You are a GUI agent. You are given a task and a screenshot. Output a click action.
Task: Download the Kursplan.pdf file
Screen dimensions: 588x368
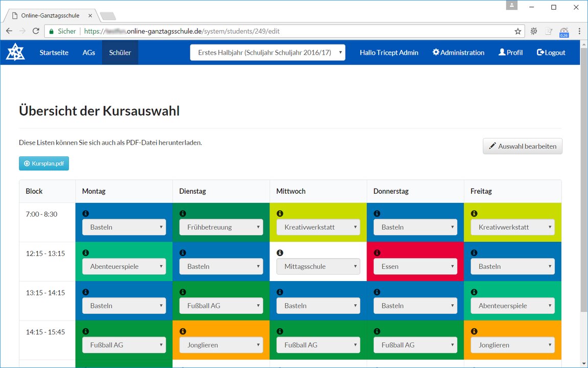pyautogui.click(x=44, y=163)
